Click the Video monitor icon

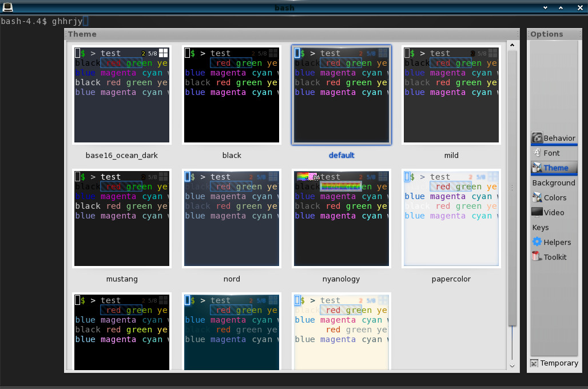pyautogui.click(x=537, y=212)
